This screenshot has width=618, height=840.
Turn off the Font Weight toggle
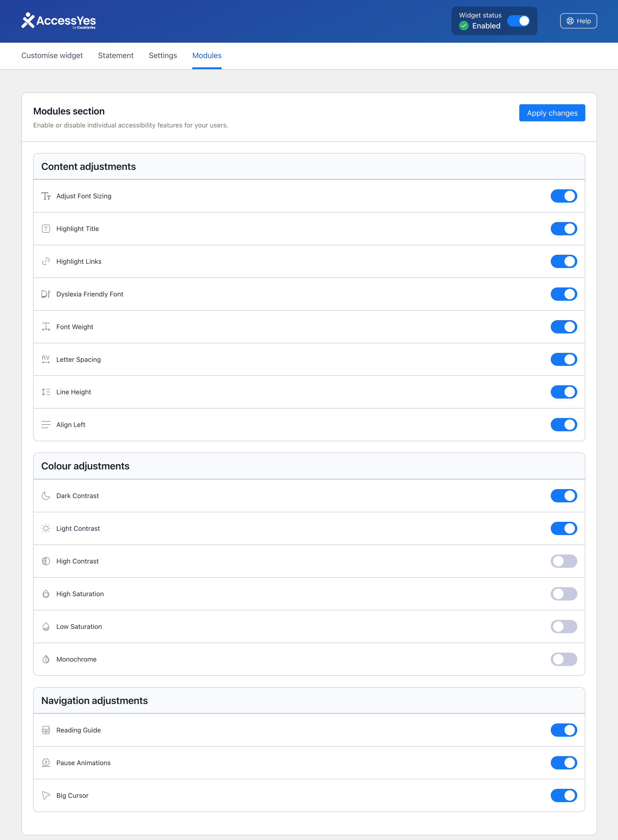coord(563,327)
